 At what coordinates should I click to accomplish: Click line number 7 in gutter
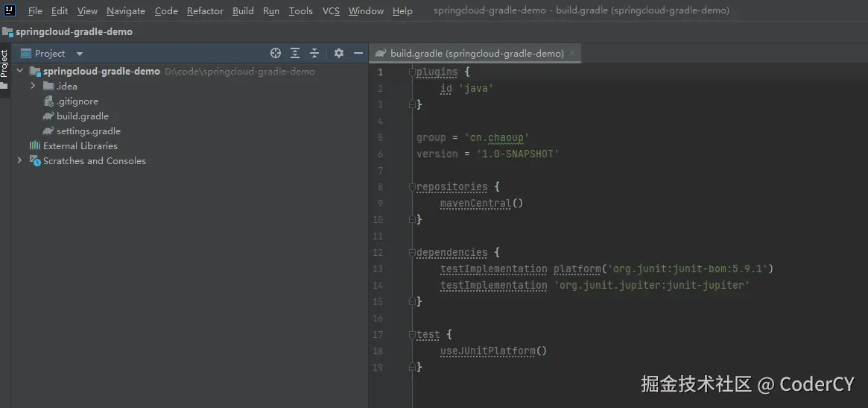380,171
